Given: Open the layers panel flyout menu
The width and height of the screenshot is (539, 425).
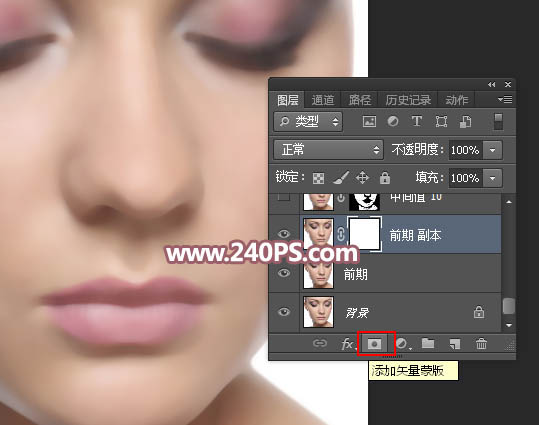Looking at the screenshot, I should (505, 100).
